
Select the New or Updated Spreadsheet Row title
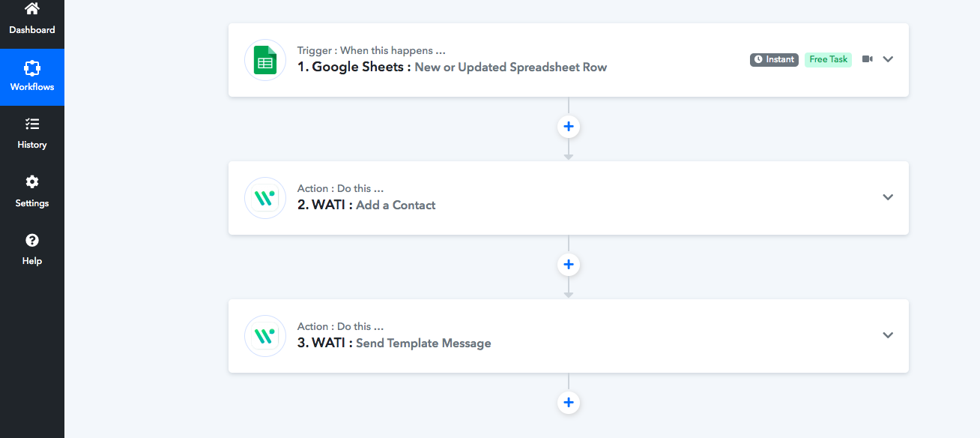pyautogui.click(x=511, y=67)
